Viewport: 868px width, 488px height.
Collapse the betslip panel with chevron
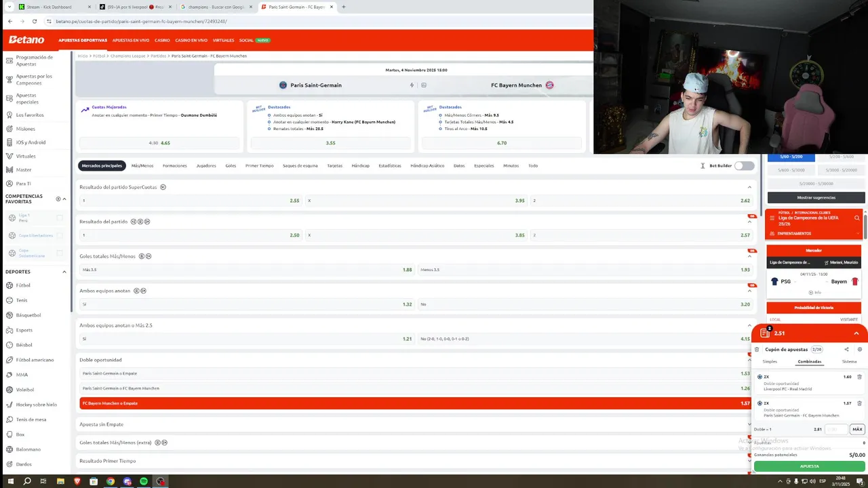click(856, 333)
